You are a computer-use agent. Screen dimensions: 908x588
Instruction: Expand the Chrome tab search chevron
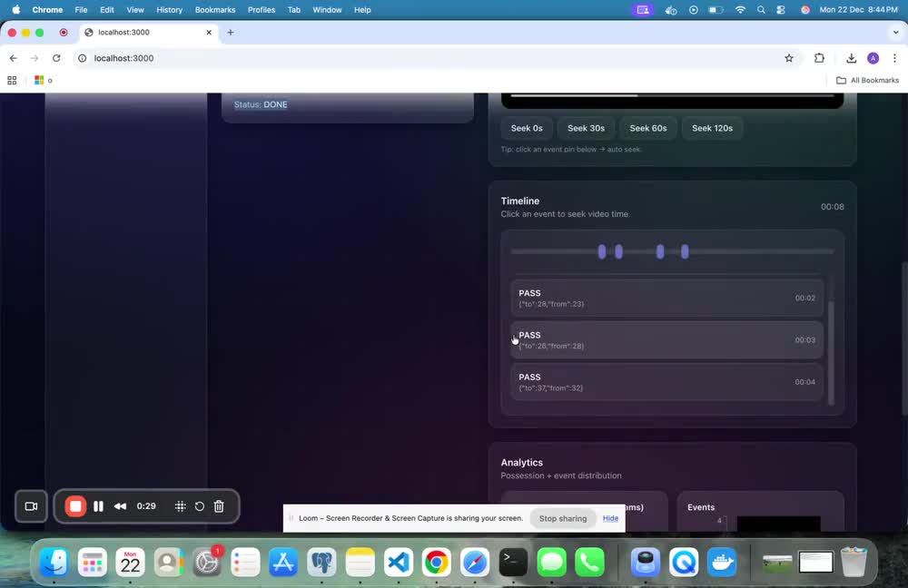click(896, 33)
